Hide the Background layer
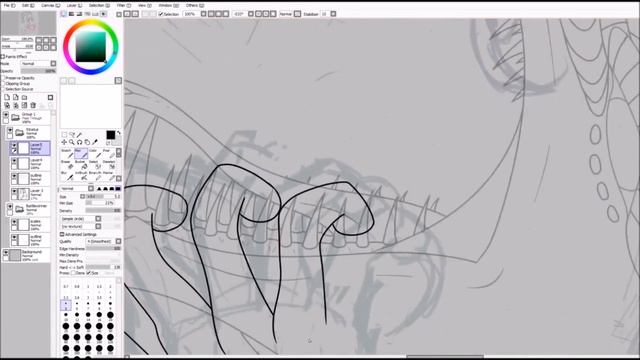The height and width of the screenshot is (360, 640). click(x=6, y=253)
